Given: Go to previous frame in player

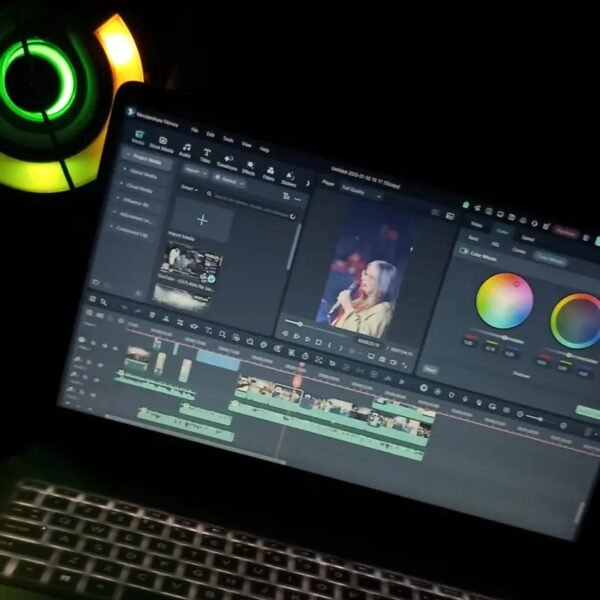Looking at the screenshot, I should click(x=285, y=333).
